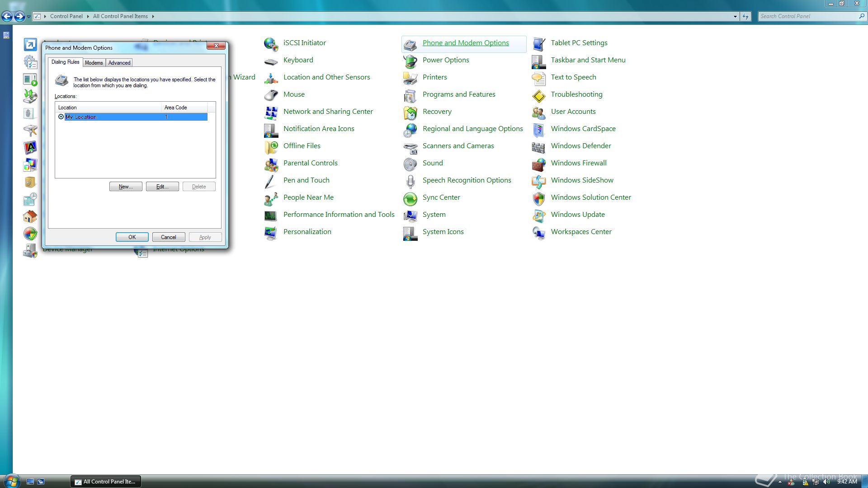
Task: Click the New... button in dialog
Action: [x=126, y=187]
